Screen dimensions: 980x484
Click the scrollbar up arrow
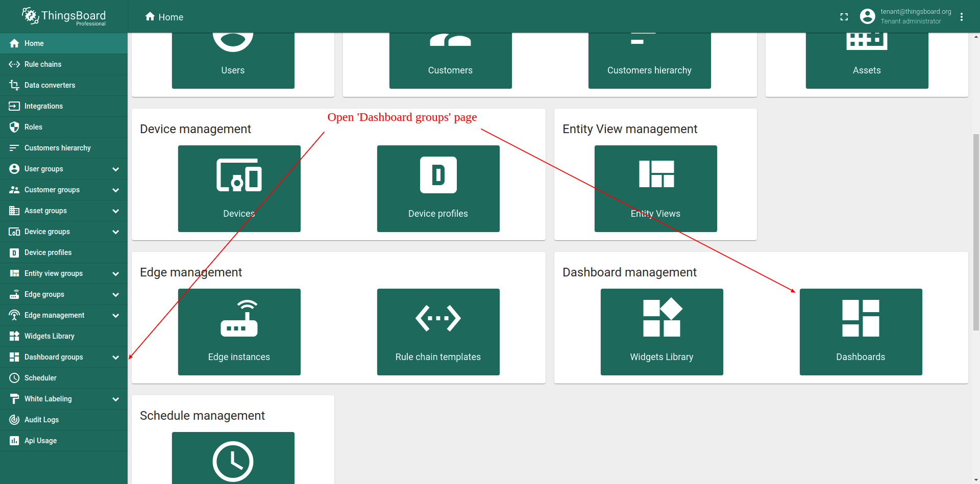(x=976, y=37)
